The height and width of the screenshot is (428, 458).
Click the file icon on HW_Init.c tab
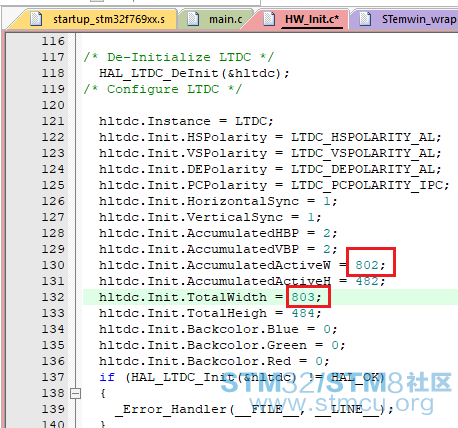click(269, 19)
